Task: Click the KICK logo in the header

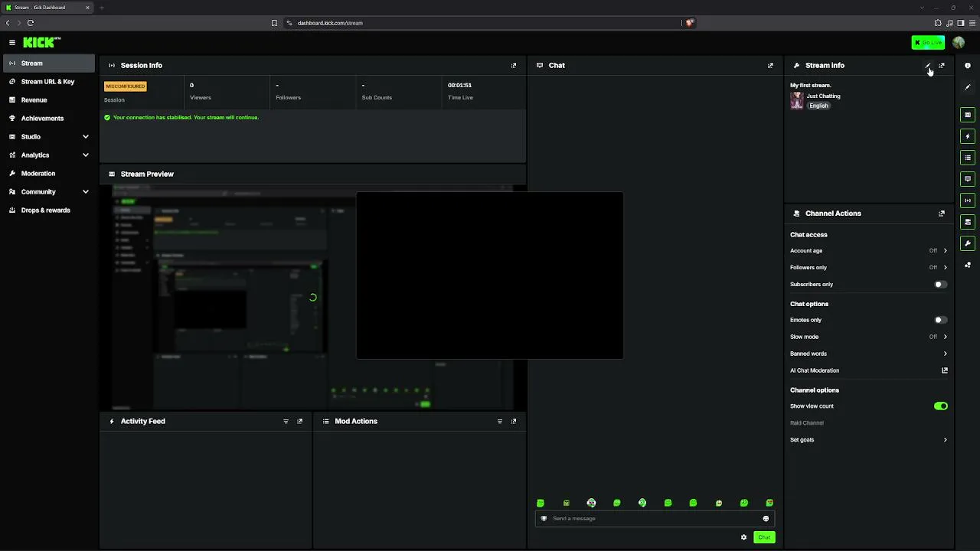Action: coord(41,43)
